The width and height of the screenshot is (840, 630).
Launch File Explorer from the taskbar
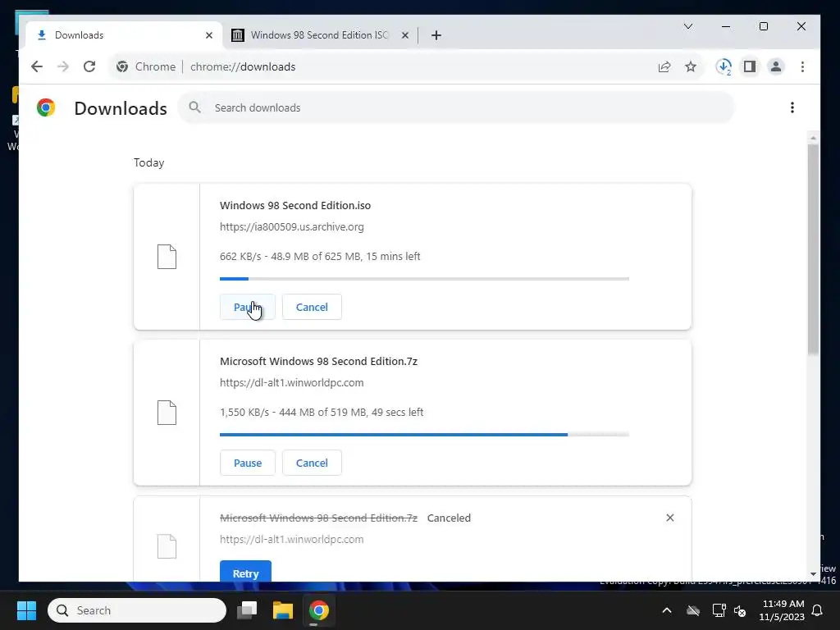coord(283,610)
